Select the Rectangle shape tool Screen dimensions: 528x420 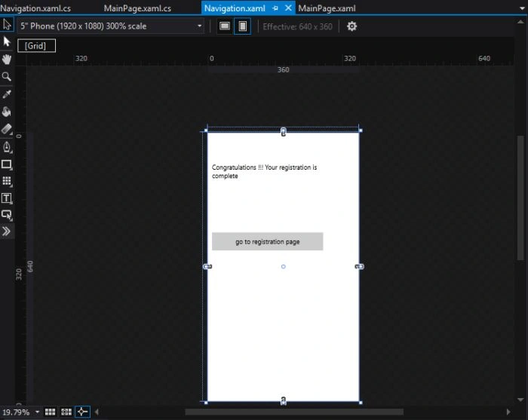click(7, 164)
